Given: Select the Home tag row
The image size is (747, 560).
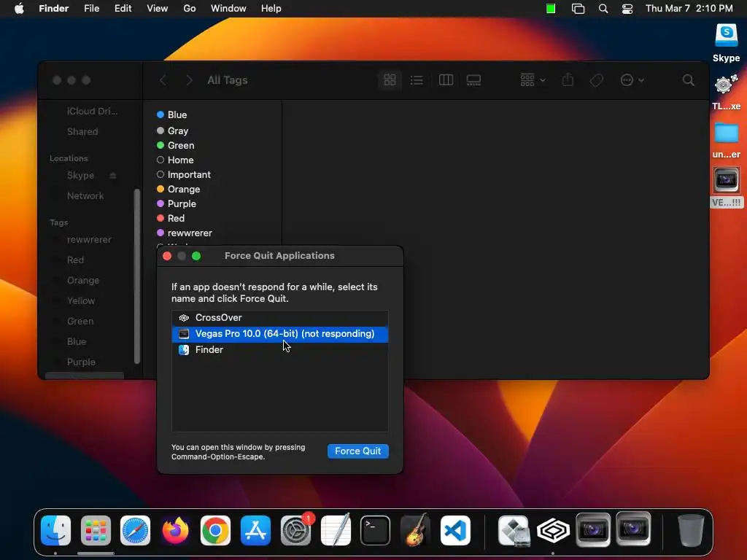Looking at the screenshot, I should pyautogui.click(x=175, y=160).
